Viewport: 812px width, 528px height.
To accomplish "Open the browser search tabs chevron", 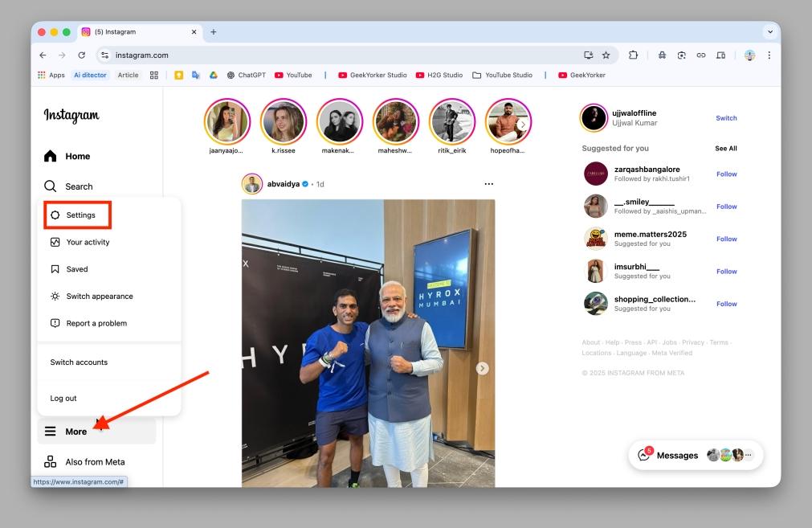I will tap(770, 31).
